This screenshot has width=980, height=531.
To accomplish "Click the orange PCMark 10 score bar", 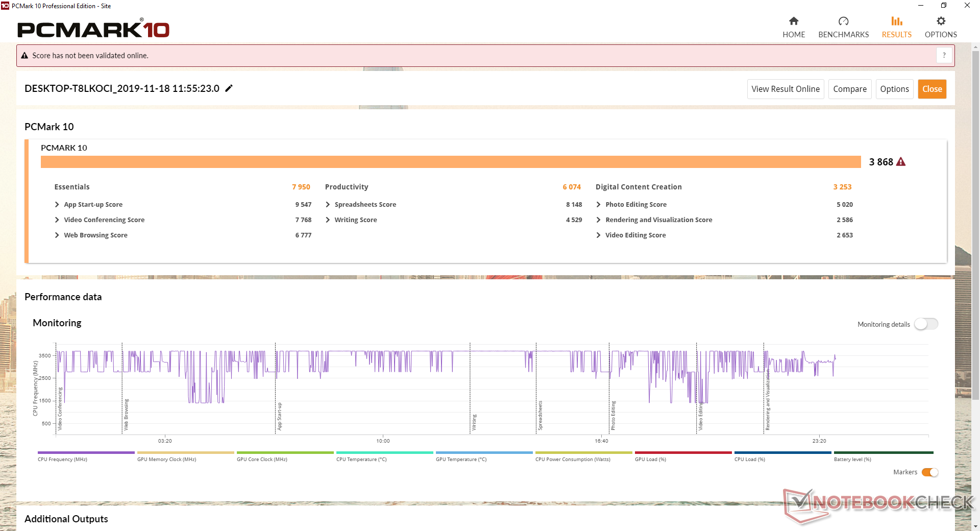I will click(x=451, y=162).
